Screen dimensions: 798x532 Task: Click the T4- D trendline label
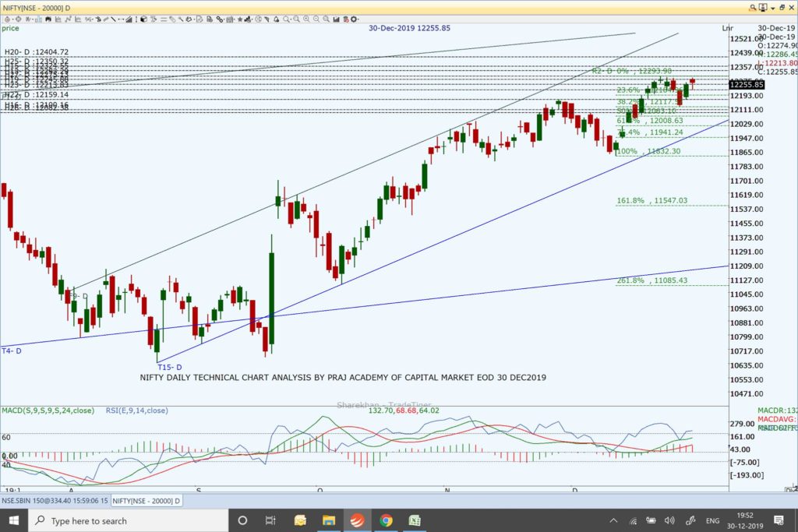click(x=12, y=351)
